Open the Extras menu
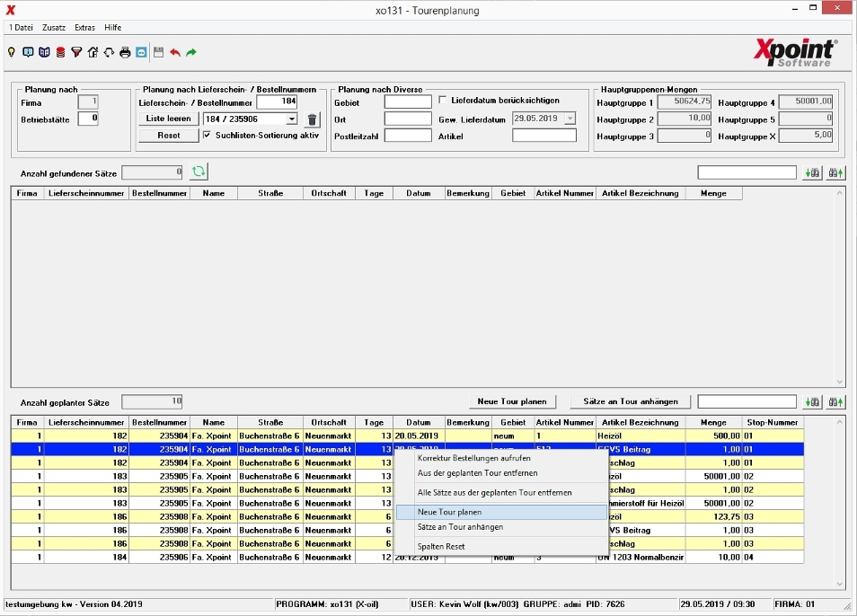Viewport: 857px width, 616px height. [x=84, y=27]
